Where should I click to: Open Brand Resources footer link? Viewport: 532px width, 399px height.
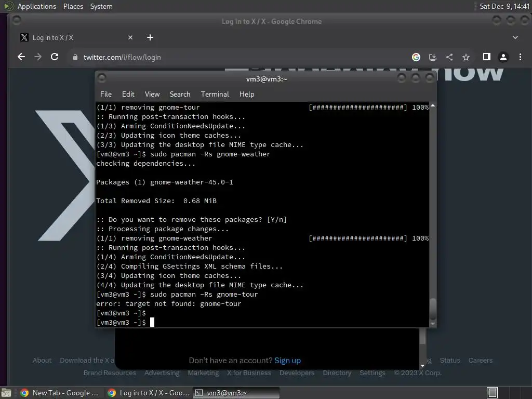[x=110, y=373]
